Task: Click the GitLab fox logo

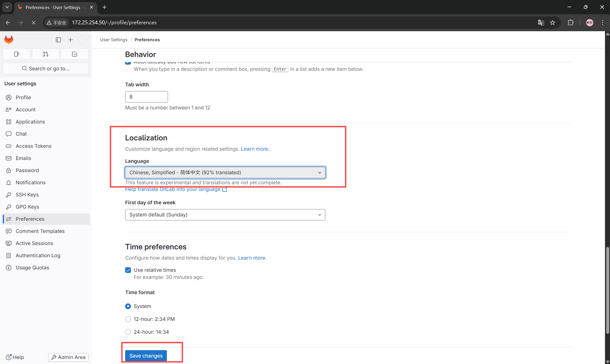Action: click(9, 40)
